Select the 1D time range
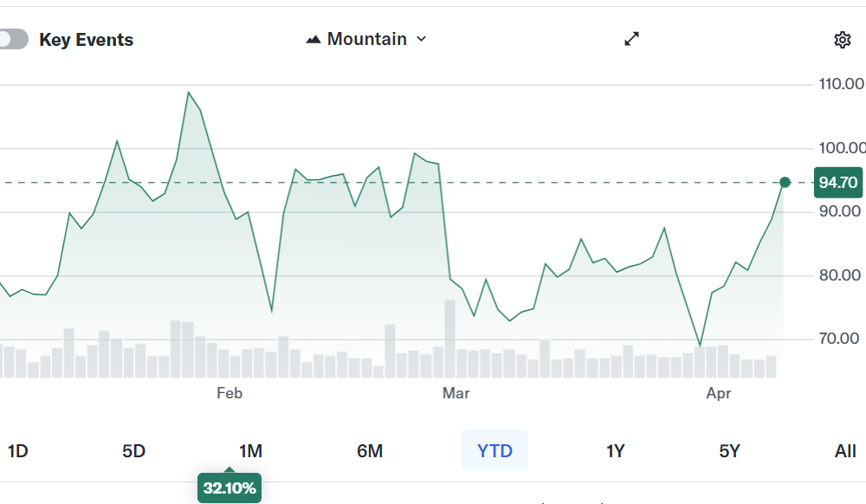Screen dimensions: 866x504 coord(17,451)
